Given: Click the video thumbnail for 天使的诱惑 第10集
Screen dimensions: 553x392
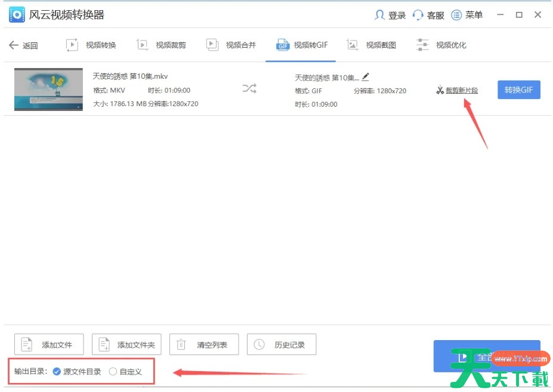Looking at the screenshot, I should pos(48,88).
